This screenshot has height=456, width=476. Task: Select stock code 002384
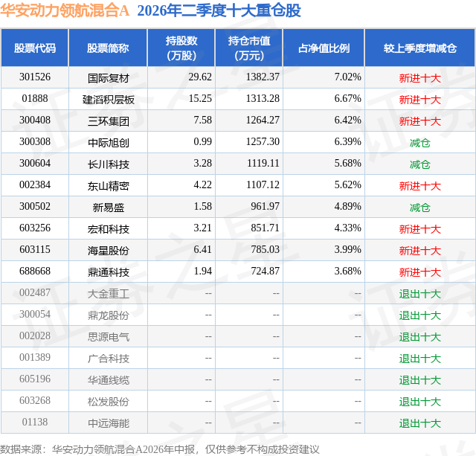click(x=35, y=185)
